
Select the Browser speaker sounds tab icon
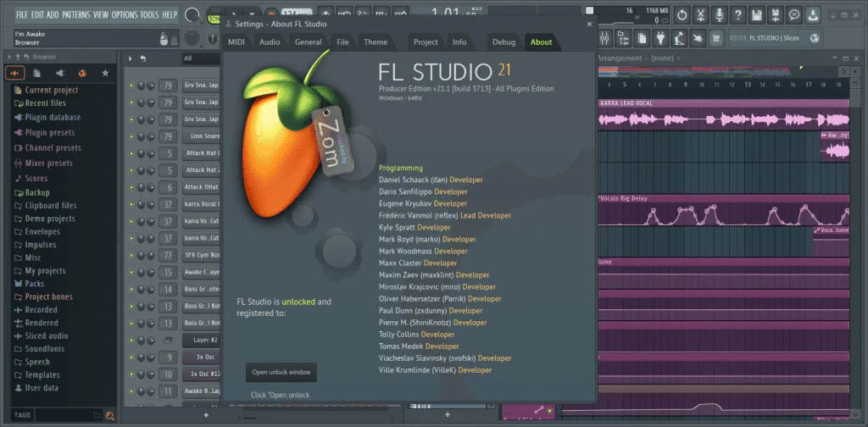[60, 73]
